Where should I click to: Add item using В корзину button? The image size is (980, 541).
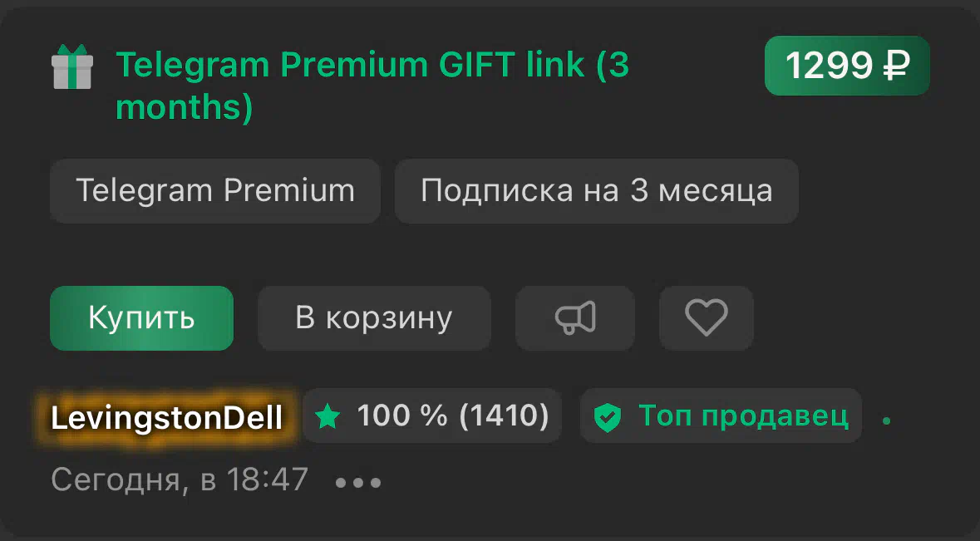point(374,318)
